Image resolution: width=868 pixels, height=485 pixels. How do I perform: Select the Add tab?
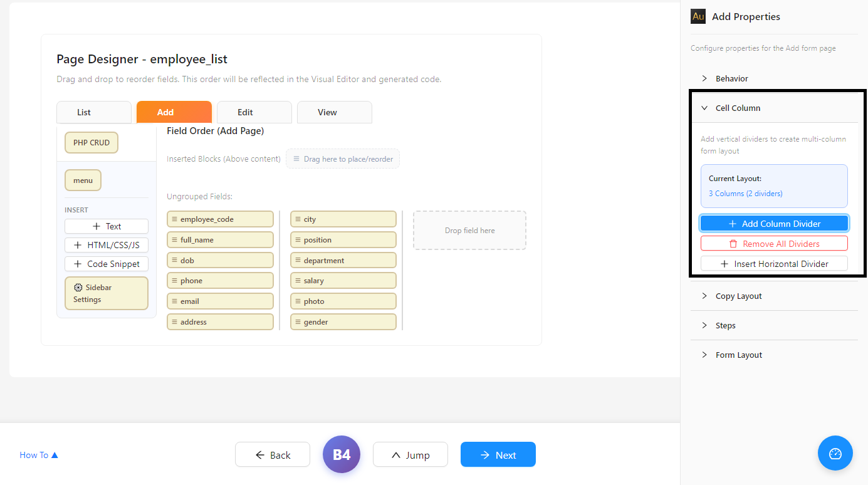click(174, 112)
